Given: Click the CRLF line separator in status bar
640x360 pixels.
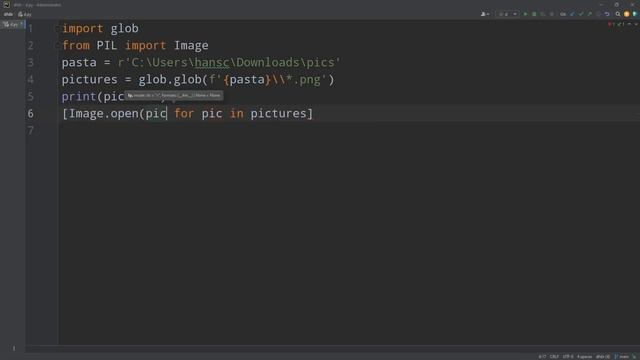Looking at the screenshot, I should 554,357.
